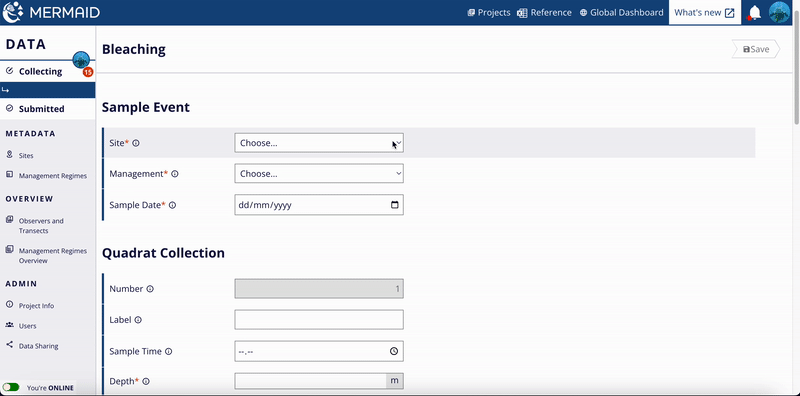Click the Label text field

[x=319, y=319]
